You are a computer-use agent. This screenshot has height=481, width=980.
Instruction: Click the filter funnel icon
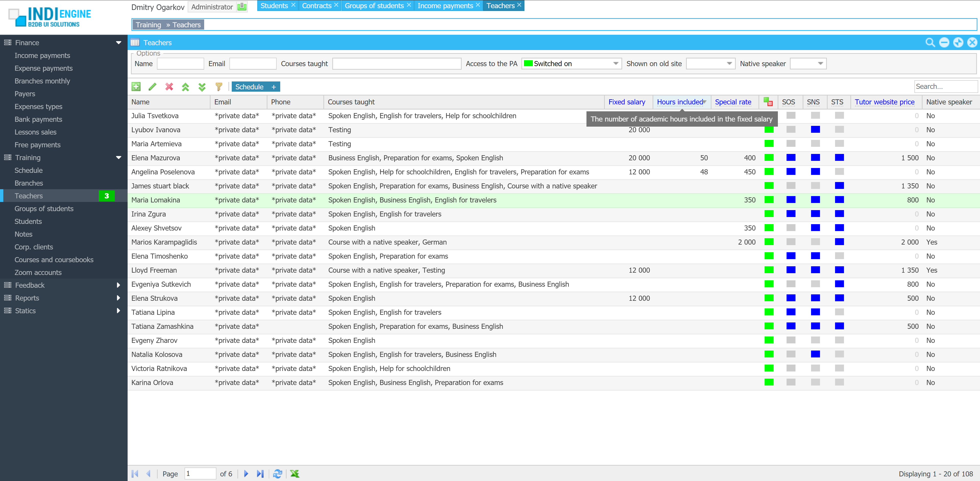coord(218,87)
